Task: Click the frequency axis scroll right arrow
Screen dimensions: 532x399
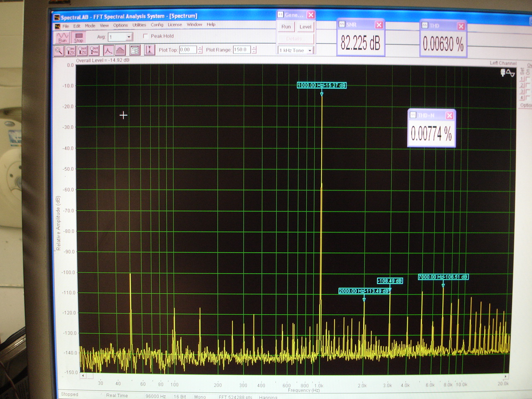Action: point(506,376)
